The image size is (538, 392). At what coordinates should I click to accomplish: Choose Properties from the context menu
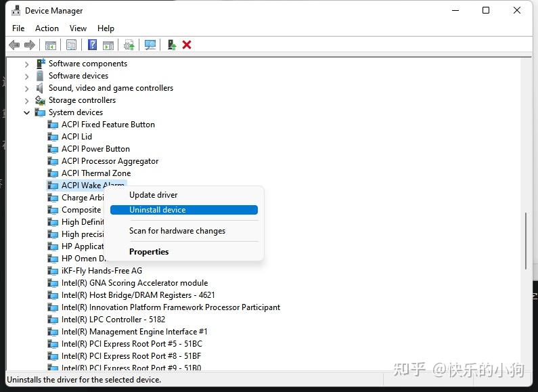(184, 252)
